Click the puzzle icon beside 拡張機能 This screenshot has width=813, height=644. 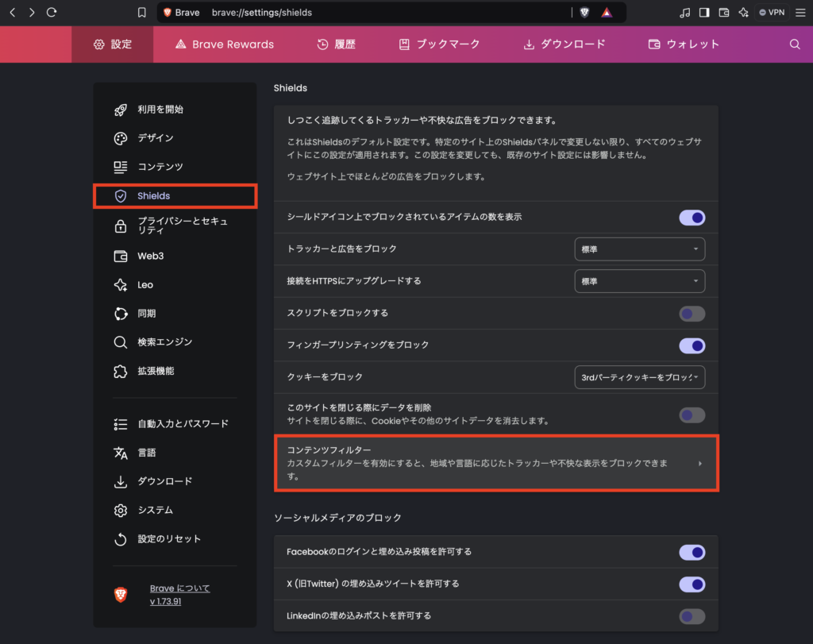121,372
